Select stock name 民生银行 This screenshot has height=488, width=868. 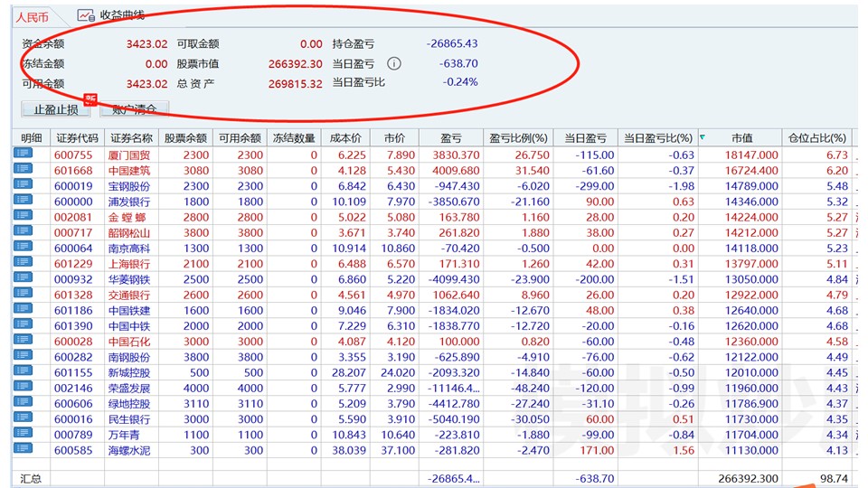pos(129,418)
